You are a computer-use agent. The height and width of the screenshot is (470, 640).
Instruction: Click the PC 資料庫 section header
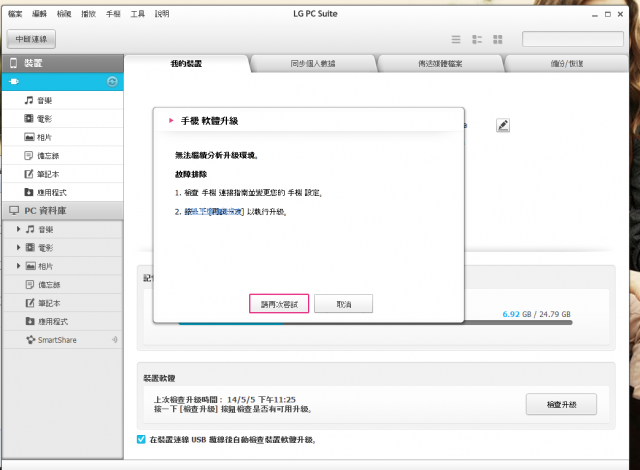[62, 211]
